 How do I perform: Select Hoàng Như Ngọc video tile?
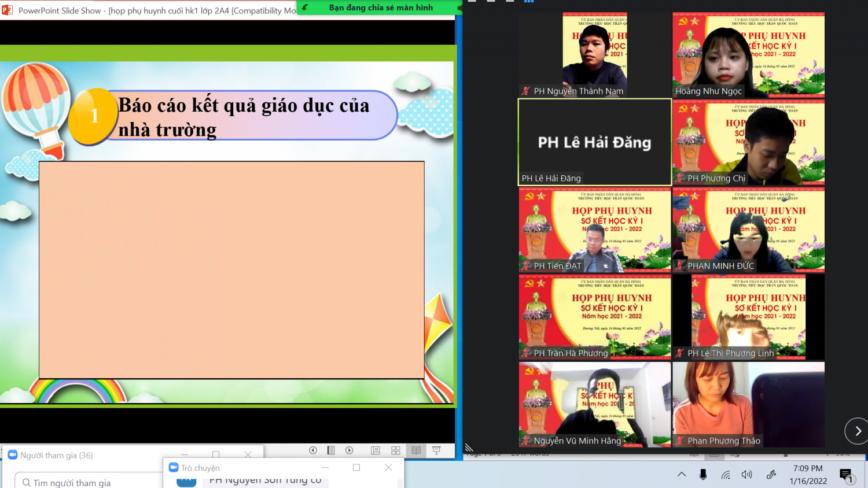point(749,55)
